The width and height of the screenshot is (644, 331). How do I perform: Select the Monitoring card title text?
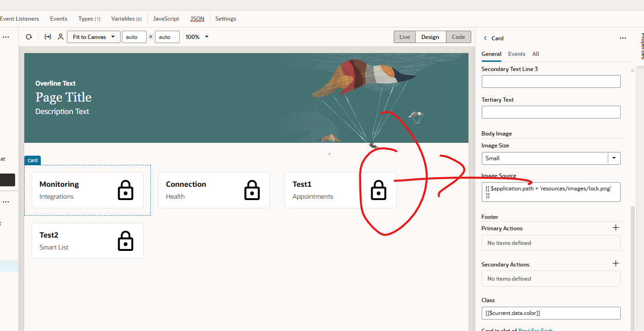click(x=59, y=184)
